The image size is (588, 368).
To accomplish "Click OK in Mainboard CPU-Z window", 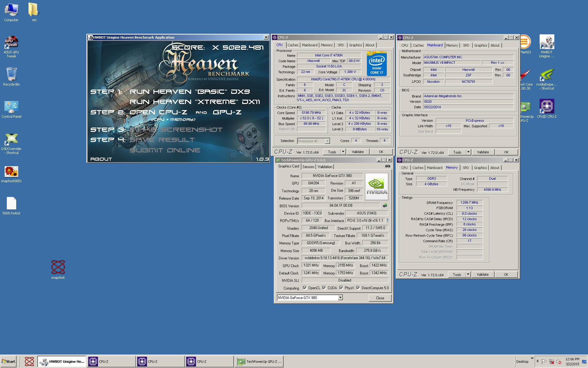I will [506, 152].
